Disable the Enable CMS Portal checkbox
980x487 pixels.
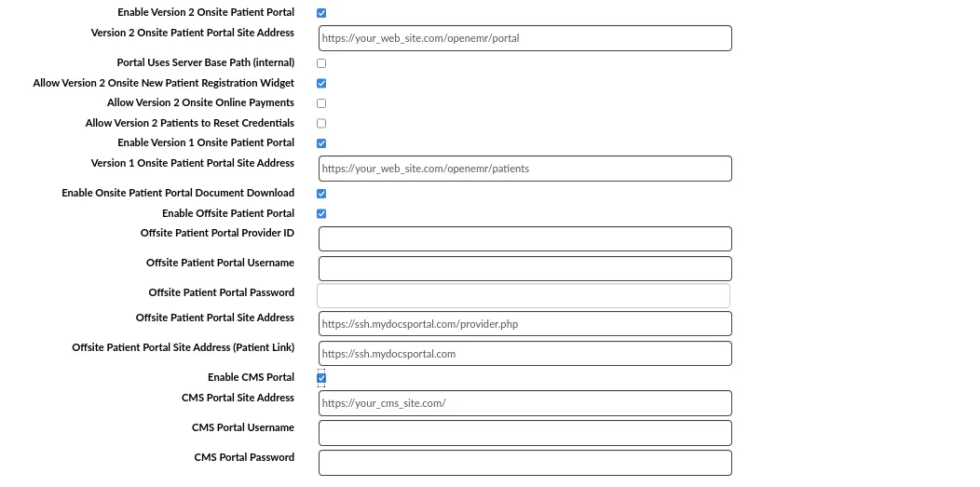click(x=321, y=378)
